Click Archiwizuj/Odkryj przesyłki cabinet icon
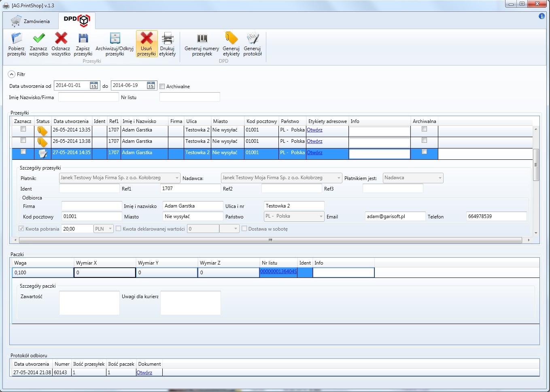 (x=115, y=38)
